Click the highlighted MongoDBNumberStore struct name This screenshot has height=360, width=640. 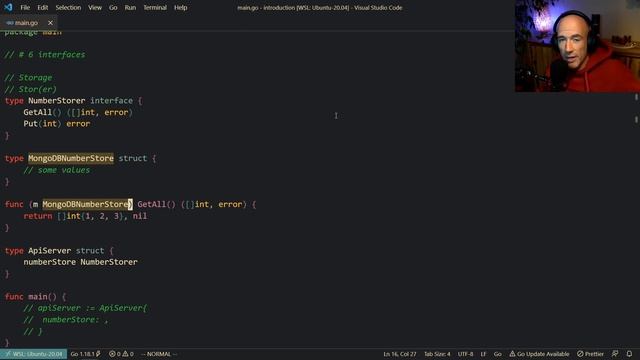[x=71, y=158]
